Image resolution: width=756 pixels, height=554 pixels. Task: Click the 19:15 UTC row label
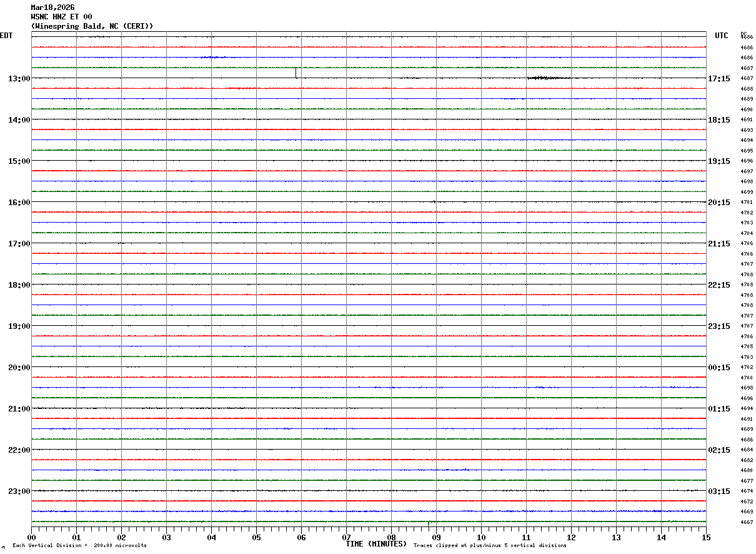coord(719,161)
